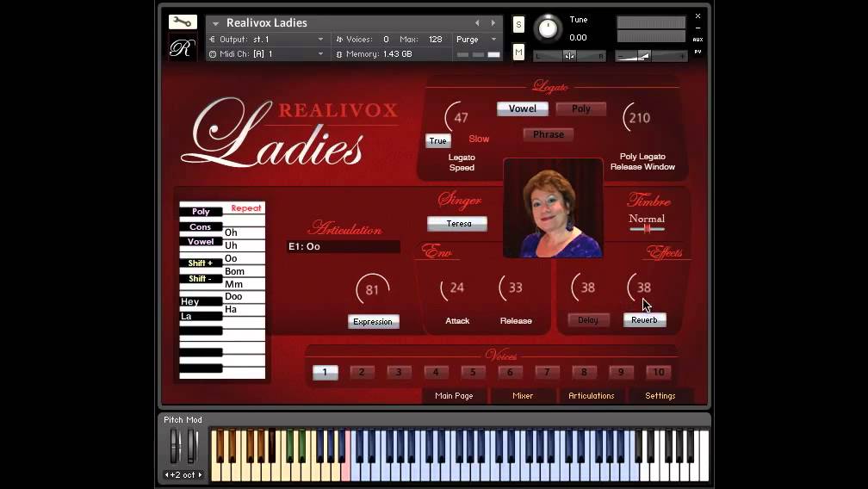Open the instrument name dropdown arrow
The width and height of the screenshot is (868, 489).
pos(215,23)
